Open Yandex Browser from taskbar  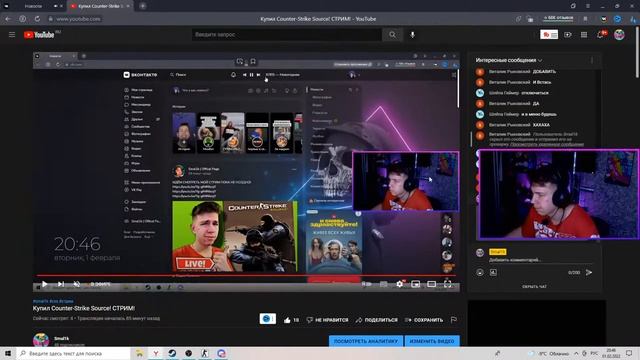coord(156,353)
